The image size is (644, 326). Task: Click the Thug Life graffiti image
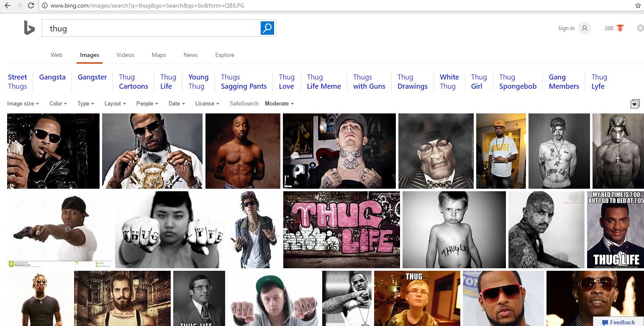click(x=341, y=229)
